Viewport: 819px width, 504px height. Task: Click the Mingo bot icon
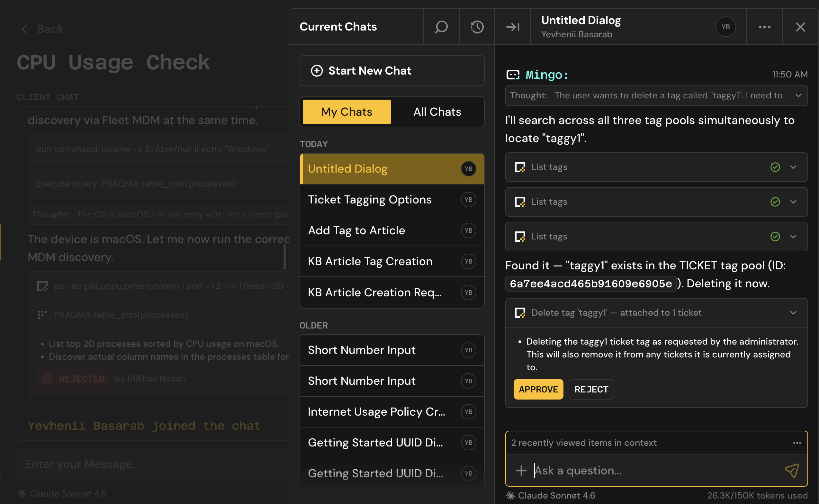click(x=513, y=75)
